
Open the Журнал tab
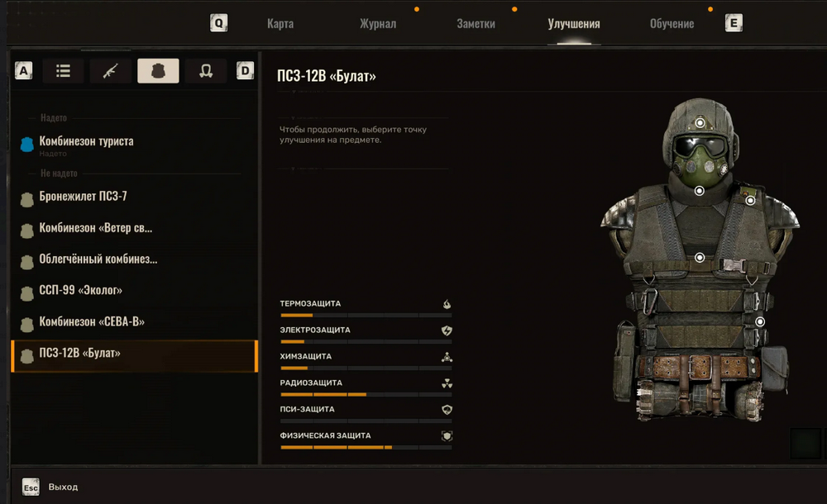tap(378, 24)
